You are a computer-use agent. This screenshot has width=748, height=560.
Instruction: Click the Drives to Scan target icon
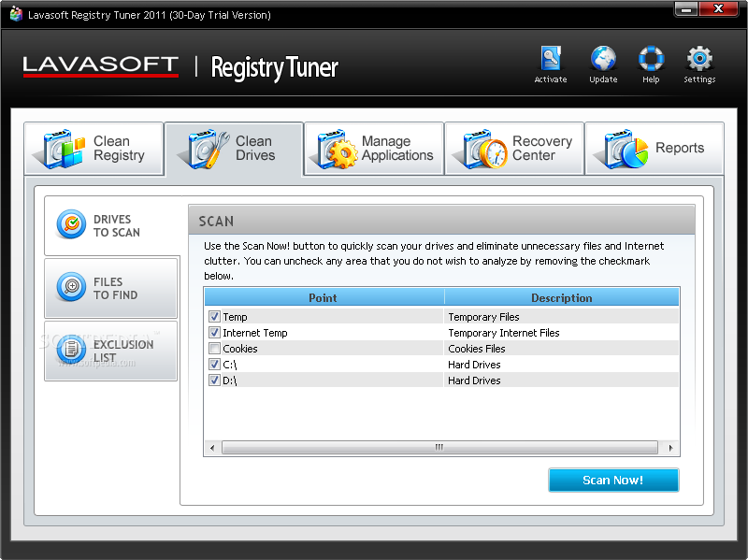click(71, 223)
